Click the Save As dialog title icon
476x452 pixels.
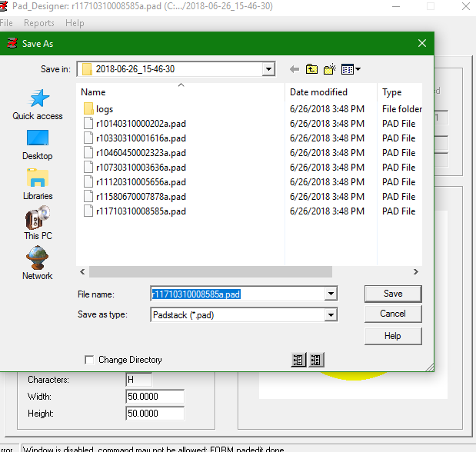click(x=12, y=43)
